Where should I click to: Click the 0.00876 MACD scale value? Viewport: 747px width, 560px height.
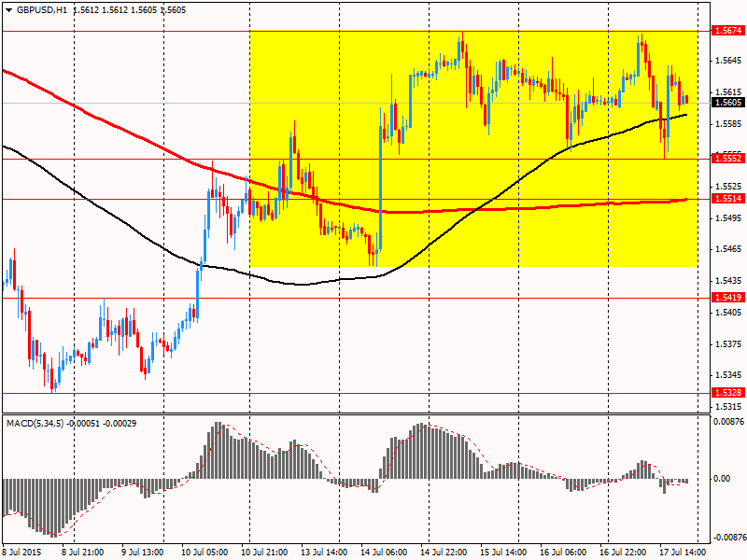tap(729, 421)
